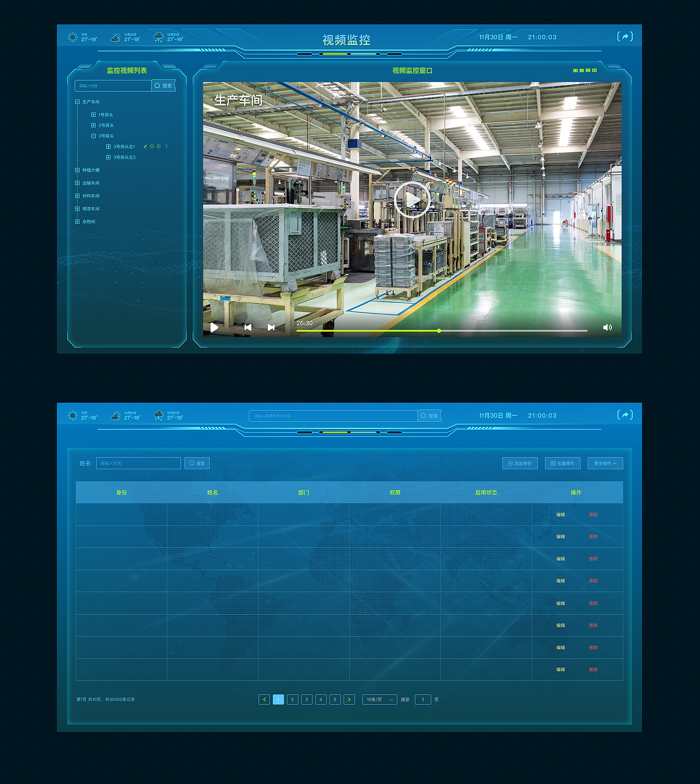Image resolution: width=700 pixels, height=784 pixels.
Task: Select page 5 in the pagination
Action: pyautogui.click(x=335, y=699)
